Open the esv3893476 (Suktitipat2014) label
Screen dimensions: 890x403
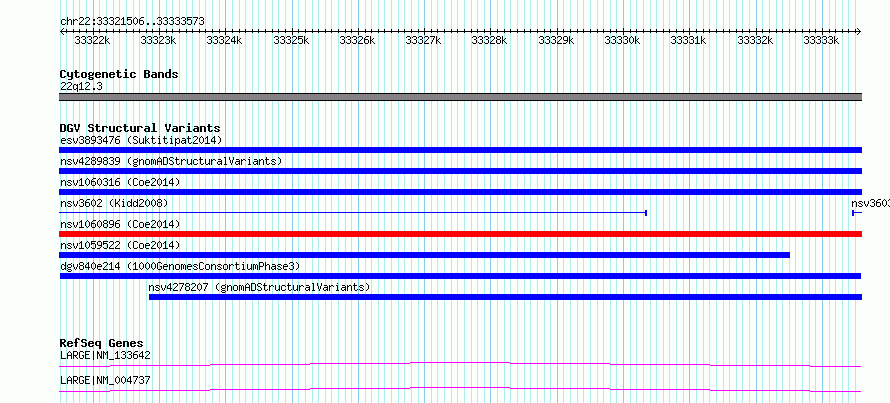click(x=141, y=140)
